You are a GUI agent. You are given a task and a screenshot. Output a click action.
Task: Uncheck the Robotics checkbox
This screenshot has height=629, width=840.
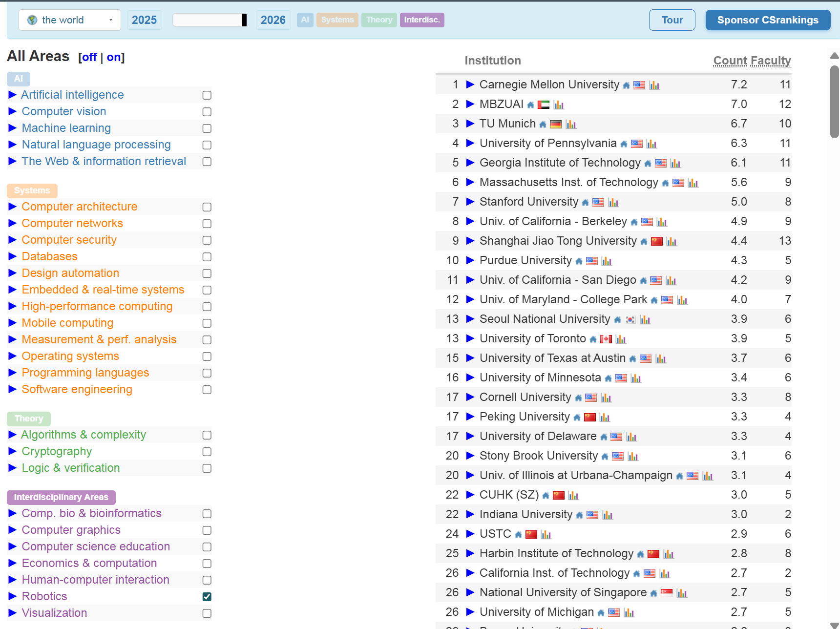(207, 597)
